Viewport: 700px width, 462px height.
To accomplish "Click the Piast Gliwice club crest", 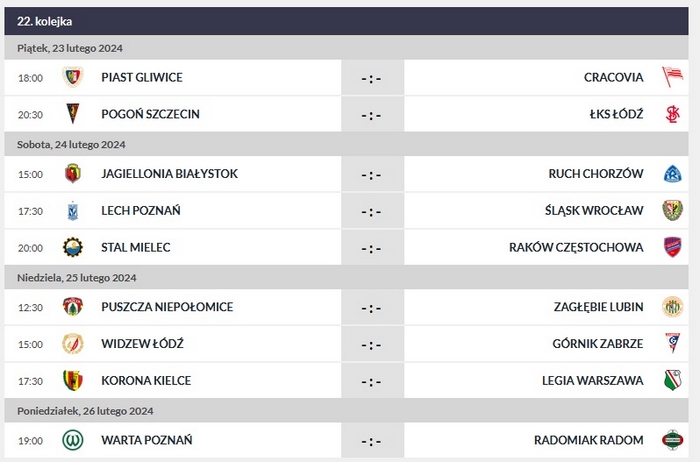I will pos(72,77).
